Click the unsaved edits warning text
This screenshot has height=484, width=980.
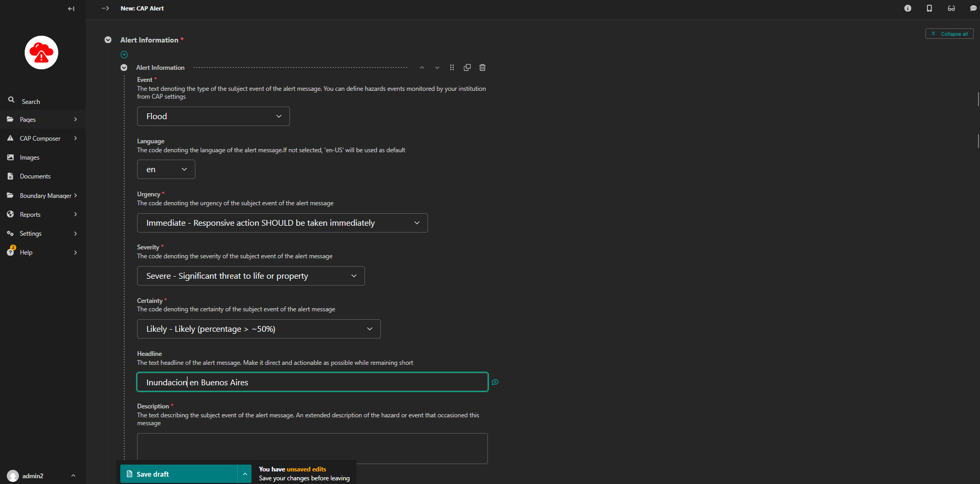click(x=307, y=469)
